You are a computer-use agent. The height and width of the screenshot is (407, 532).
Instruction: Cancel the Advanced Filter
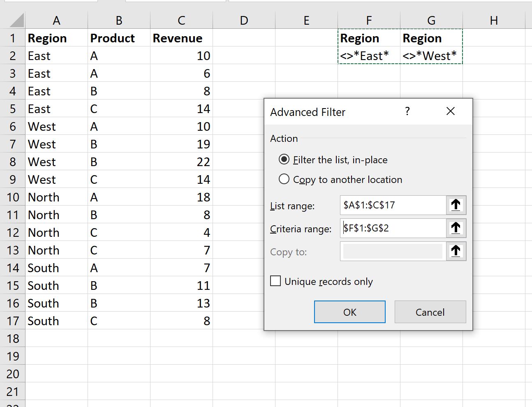click(x=430, y=312)
